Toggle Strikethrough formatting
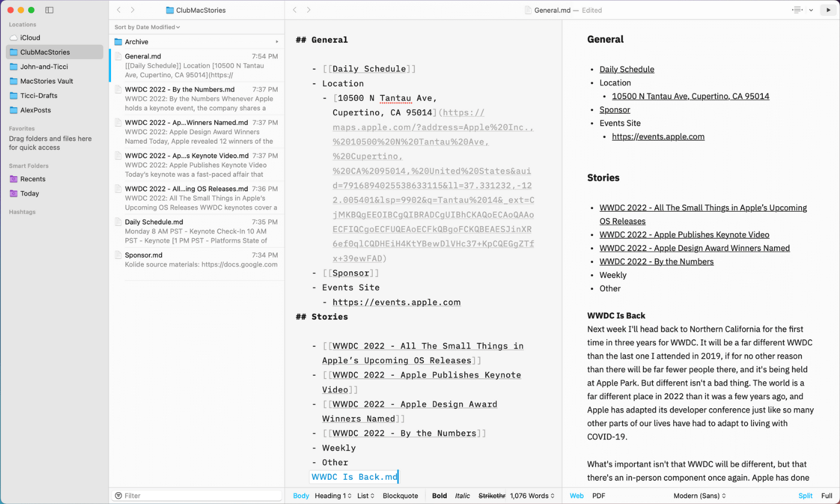 [x=491, y=496]
